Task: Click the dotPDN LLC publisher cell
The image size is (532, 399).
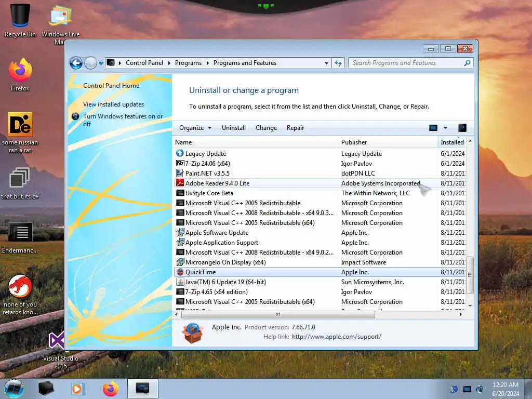Action: click(358, 174)
